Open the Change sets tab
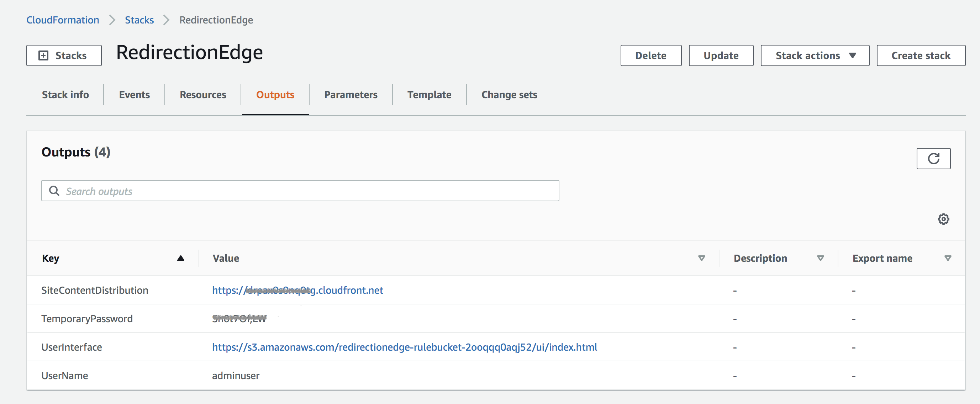The height and width of the screenshot is (404, 980). click(x=509, y=95)
